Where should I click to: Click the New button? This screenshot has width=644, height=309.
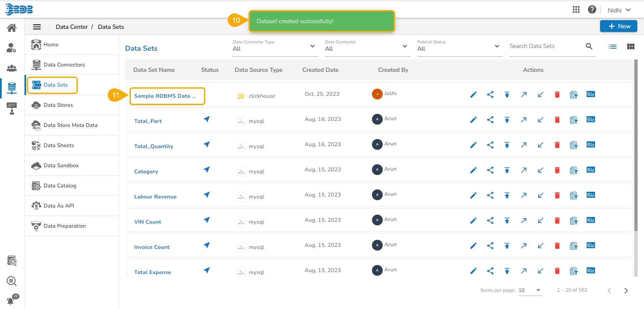pyautogui.click(x=619, y=26)
